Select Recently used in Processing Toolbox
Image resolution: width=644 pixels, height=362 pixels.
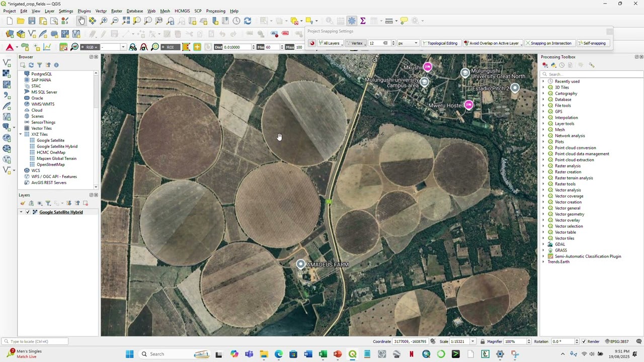point(567,81)
